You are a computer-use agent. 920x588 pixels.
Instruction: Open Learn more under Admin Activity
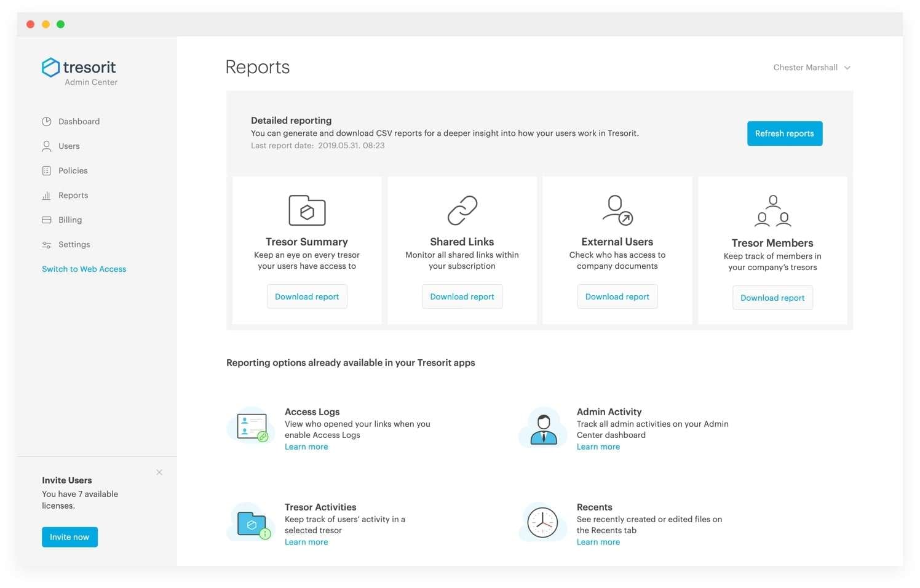(598, 447)
